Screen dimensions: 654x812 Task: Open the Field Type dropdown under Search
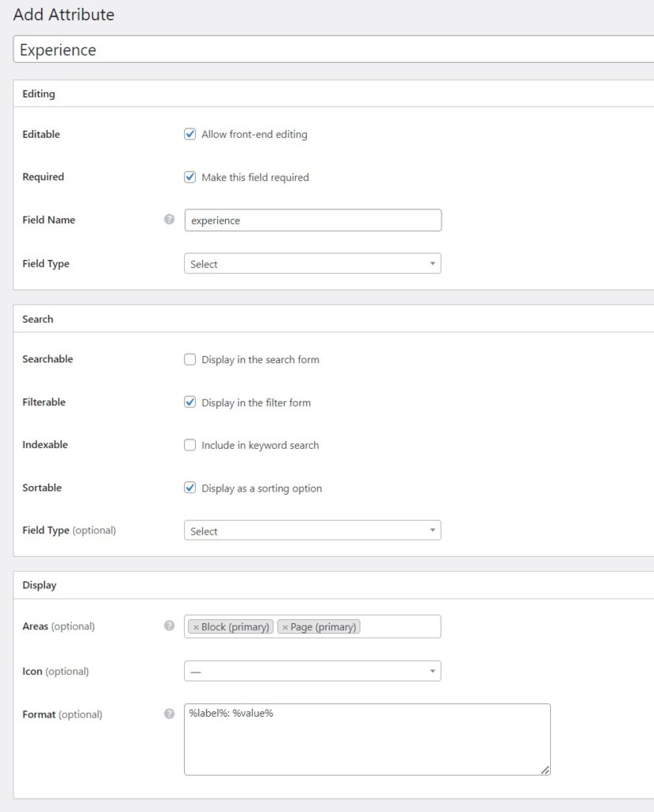pos(312,530)
